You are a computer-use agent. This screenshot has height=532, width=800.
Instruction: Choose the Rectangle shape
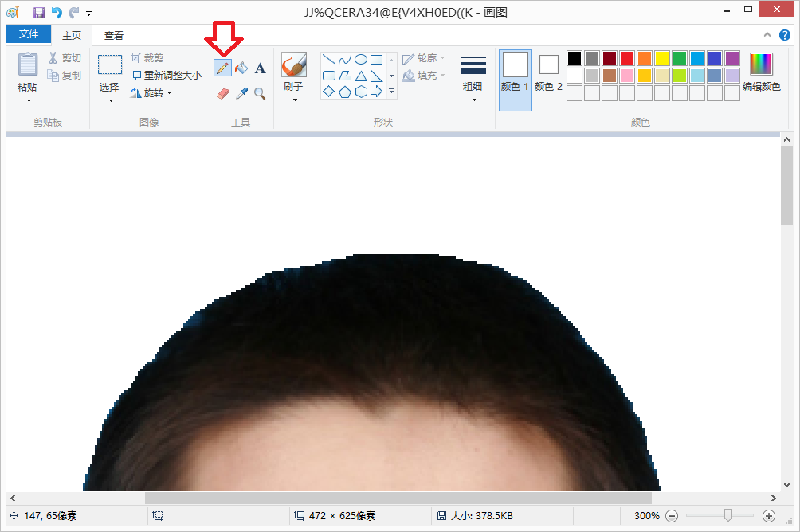point(377,60)
